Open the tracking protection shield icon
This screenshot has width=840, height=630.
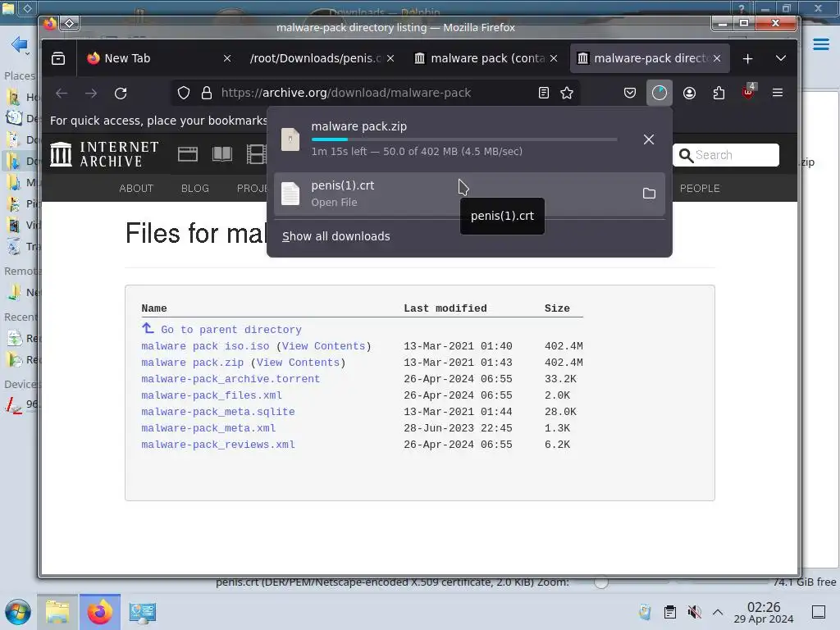tap(184, 94)
